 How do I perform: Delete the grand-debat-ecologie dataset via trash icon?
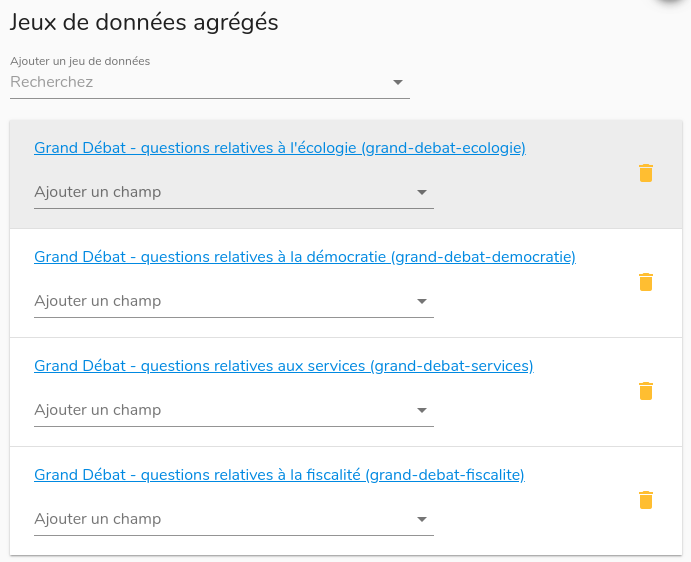tap(646, 173)
